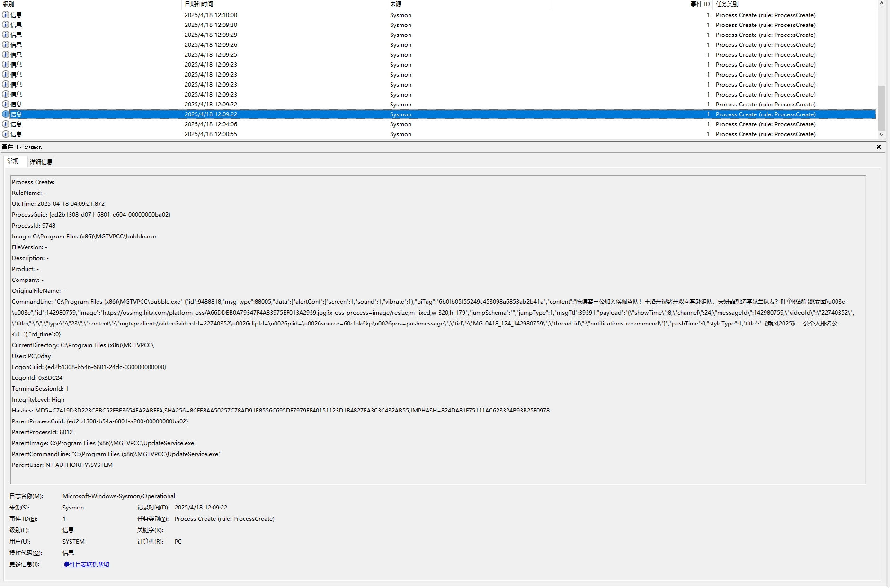
Task: Sort the list by 事件 ID column
Action: pos(700,4)
